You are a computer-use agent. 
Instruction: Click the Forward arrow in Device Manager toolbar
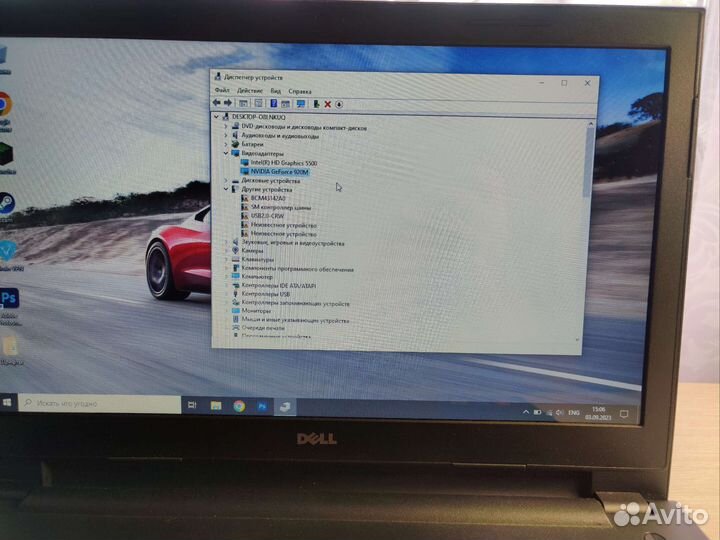click(228, 103)
